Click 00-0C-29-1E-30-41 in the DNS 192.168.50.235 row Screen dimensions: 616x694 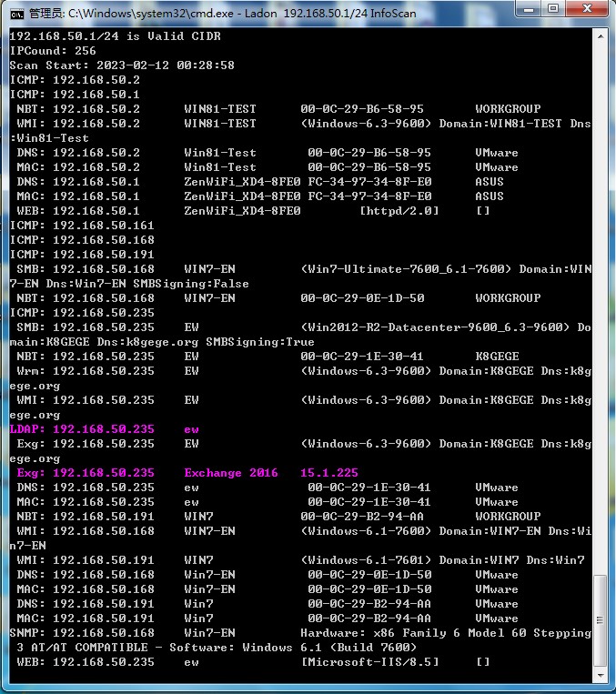pos(369,488)
